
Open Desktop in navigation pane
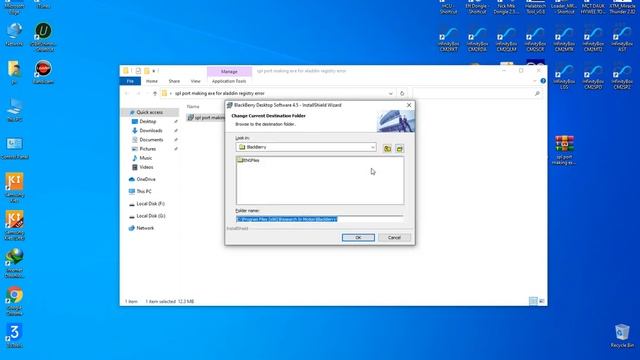tap(148, 122)
